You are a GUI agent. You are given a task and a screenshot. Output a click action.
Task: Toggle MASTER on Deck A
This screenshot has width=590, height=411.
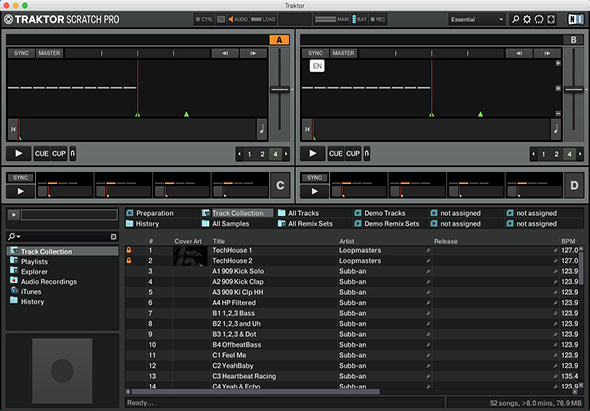49,53
